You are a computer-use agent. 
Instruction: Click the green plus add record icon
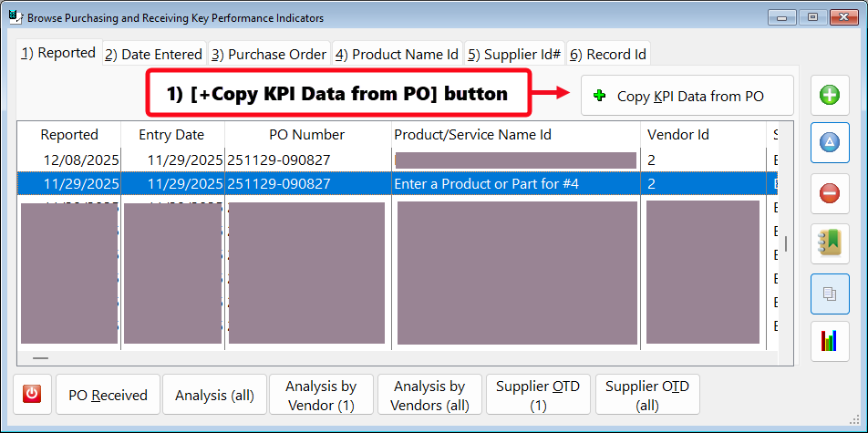point(830,95)
